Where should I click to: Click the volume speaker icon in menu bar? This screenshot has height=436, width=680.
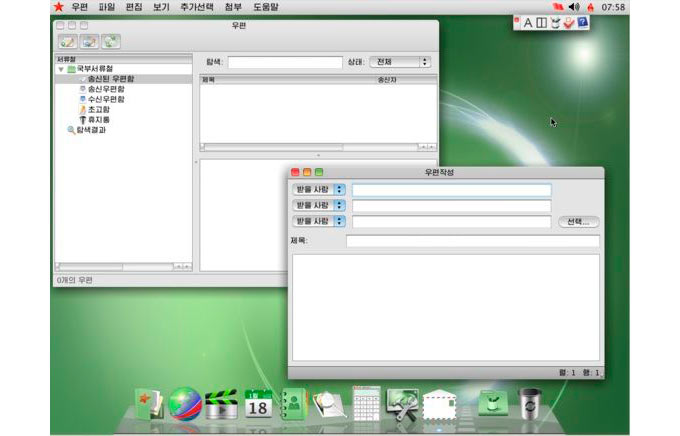[574, 7]
